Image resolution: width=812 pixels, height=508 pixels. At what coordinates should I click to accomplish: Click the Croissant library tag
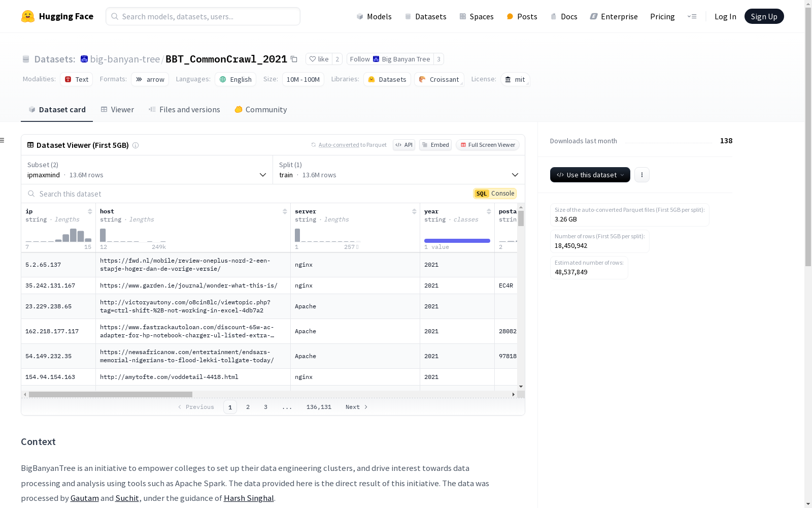[x=439, y=79]
